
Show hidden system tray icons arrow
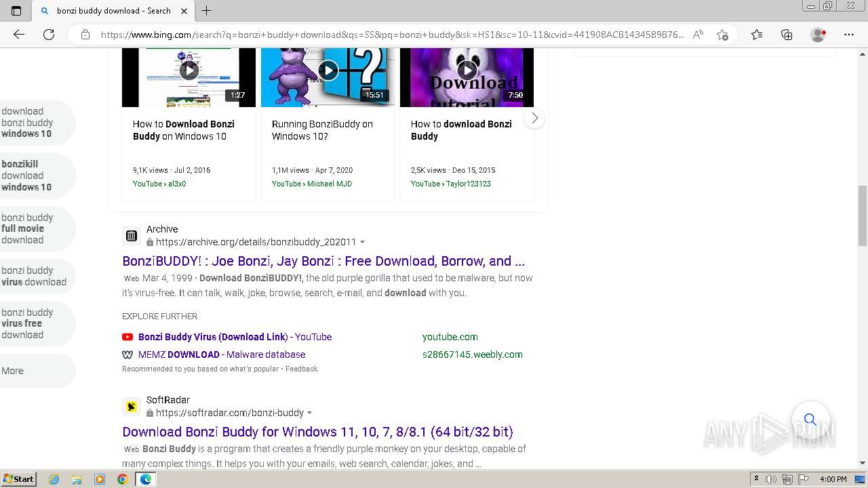(756, 479)
